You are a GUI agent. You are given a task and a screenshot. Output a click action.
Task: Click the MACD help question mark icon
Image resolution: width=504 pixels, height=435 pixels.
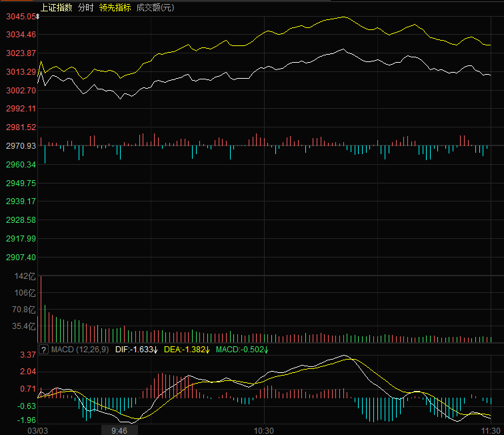[x=43, y=350]
